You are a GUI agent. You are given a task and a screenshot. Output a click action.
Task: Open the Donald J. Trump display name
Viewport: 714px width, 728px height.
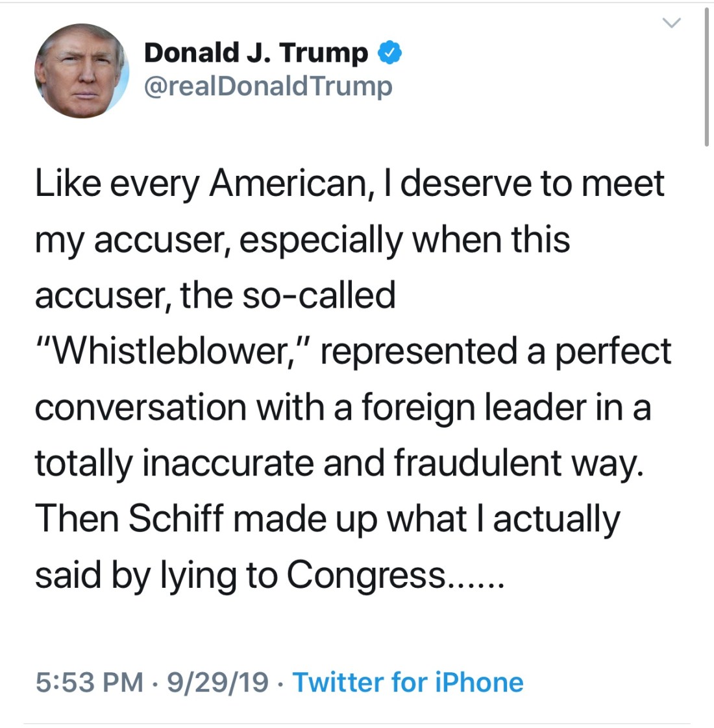pos(256,53)
